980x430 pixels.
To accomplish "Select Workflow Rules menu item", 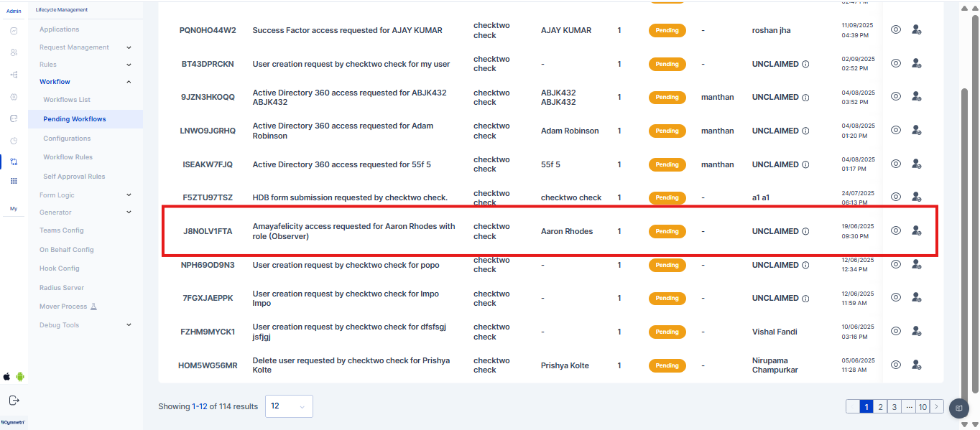I will click(x=68, y=157).
